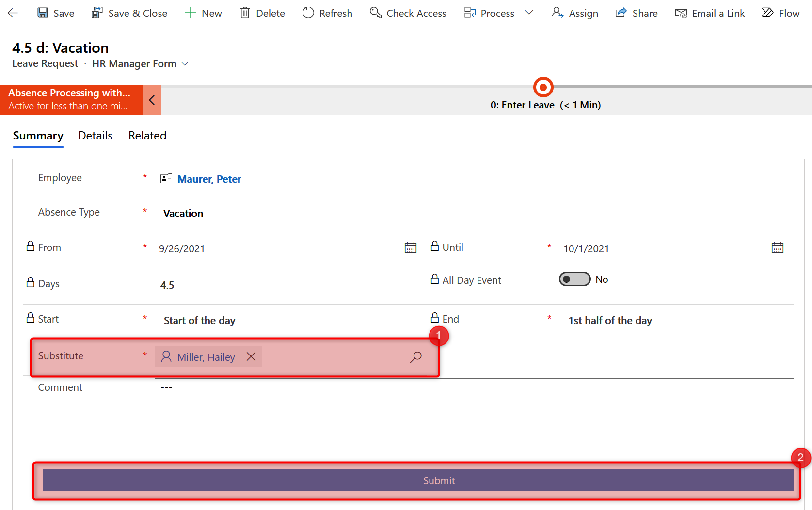812x510 pixels.
Task: Click Save & Close in toolbar
Action: tap(129, 14)
